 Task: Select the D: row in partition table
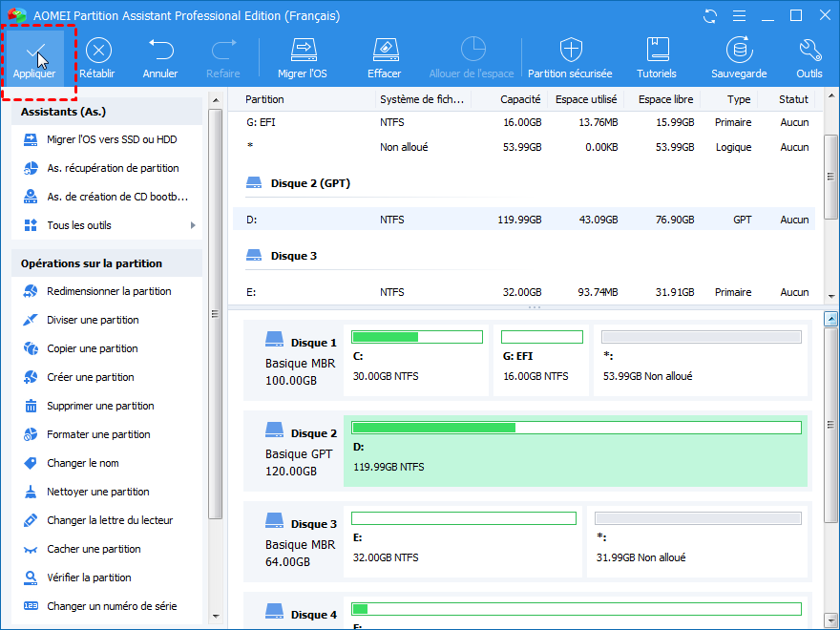(x=523, y=220)
